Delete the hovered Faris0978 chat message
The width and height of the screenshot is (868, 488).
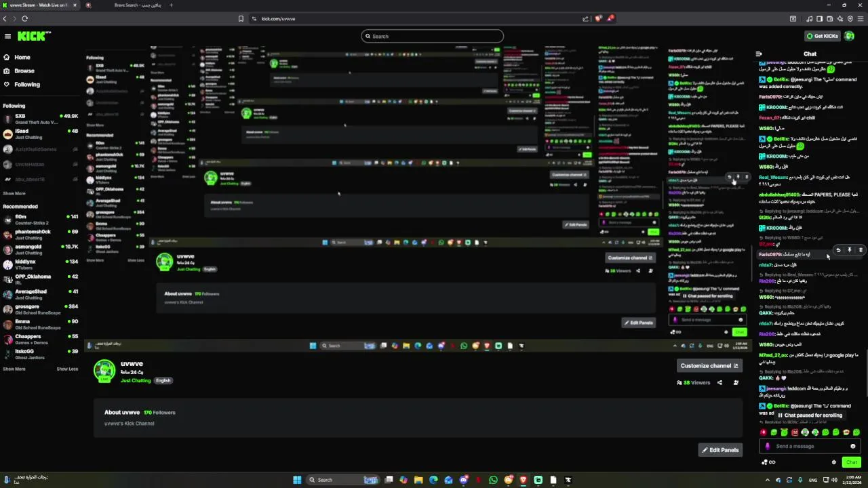[861, 250]
